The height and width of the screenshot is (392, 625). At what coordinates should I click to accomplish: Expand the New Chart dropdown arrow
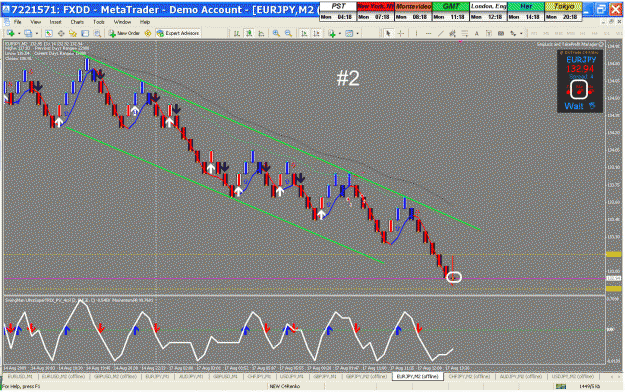coord(19,33)
